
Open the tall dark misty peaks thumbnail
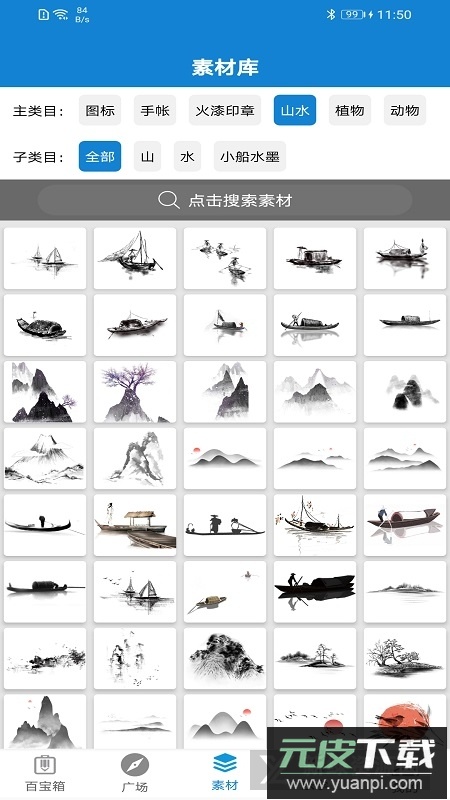point(45,721)
